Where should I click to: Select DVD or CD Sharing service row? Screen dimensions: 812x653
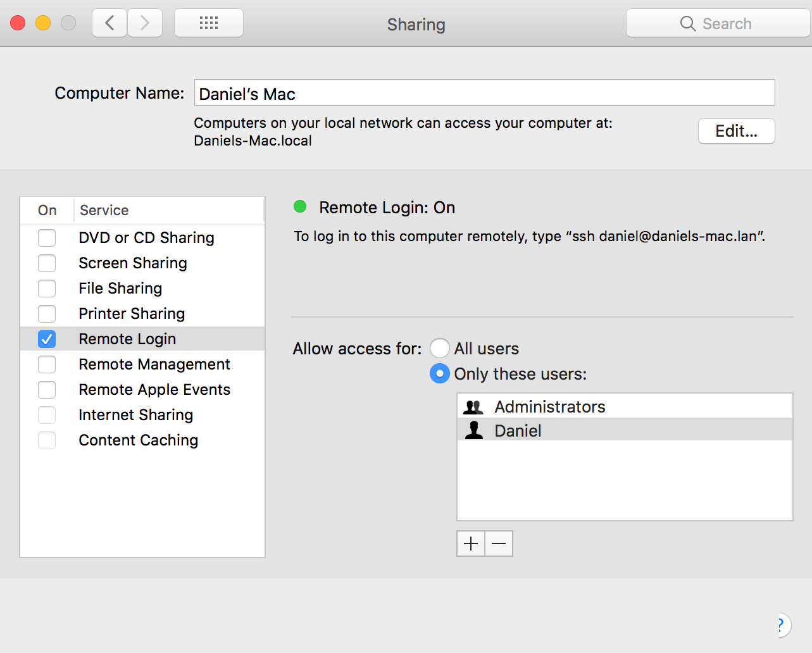click(x=142, y=238)
